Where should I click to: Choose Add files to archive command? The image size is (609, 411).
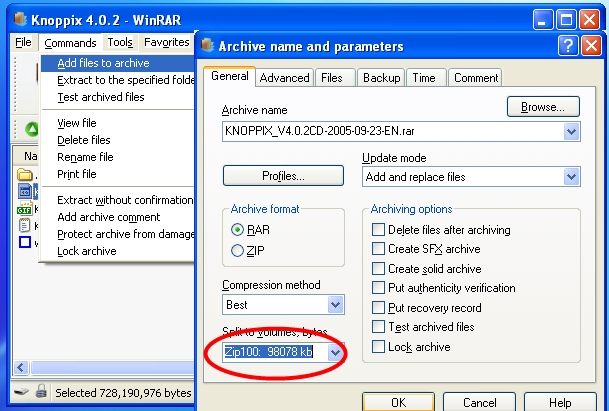(118, 63)
